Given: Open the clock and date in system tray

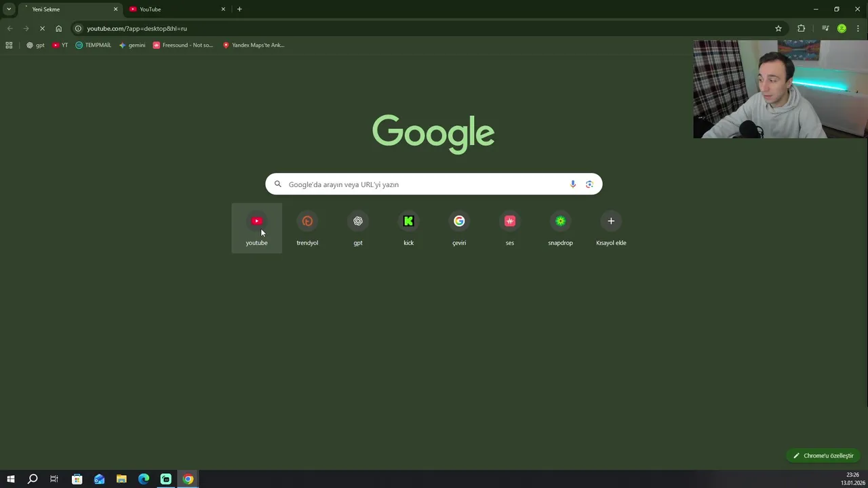Looking at the screenshot, I should 852,479.
